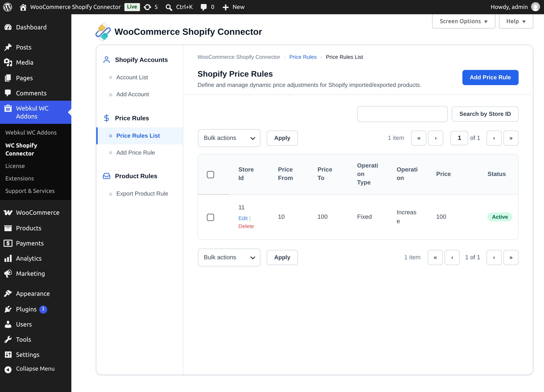Expand the Help panel
544x392 pixels.
click(x=516, y=21)
